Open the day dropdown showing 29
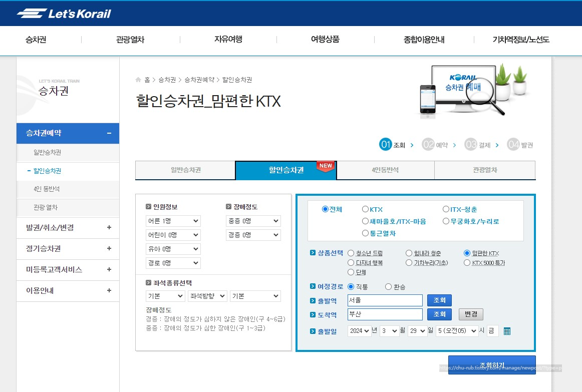This screenshot has width=582, height=392. click(418, 331)
